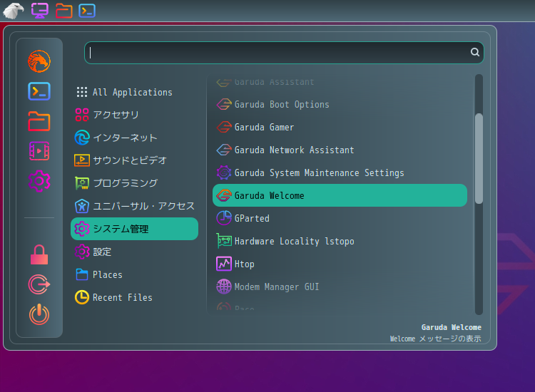Launch highlighted Garuda Welcome entry
This screenshot has height=392, width=535.
(x=340, y=195)
